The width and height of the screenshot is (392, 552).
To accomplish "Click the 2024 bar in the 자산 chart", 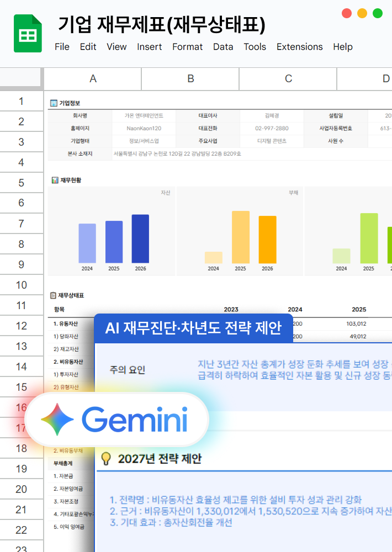I will (x=87, y=243).
